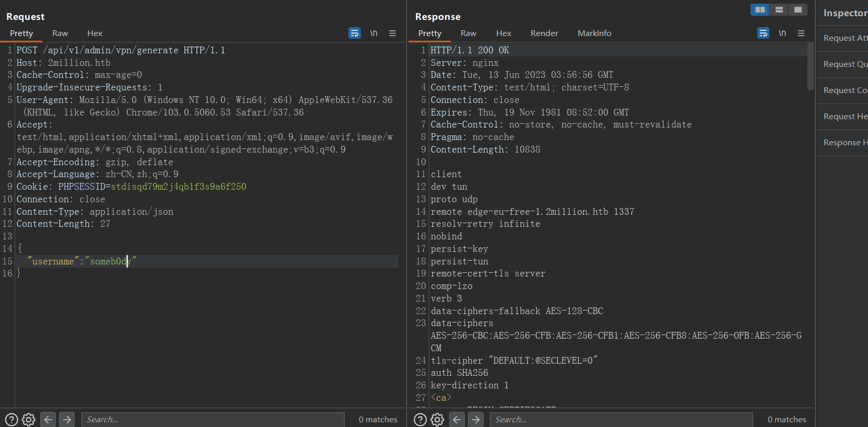
Task: Open the Response MarkInfo tab
Action: point(594,33)
